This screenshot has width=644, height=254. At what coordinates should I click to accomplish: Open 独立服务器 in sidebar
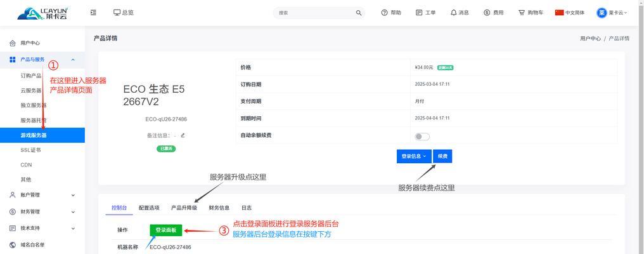click(33, 105)
